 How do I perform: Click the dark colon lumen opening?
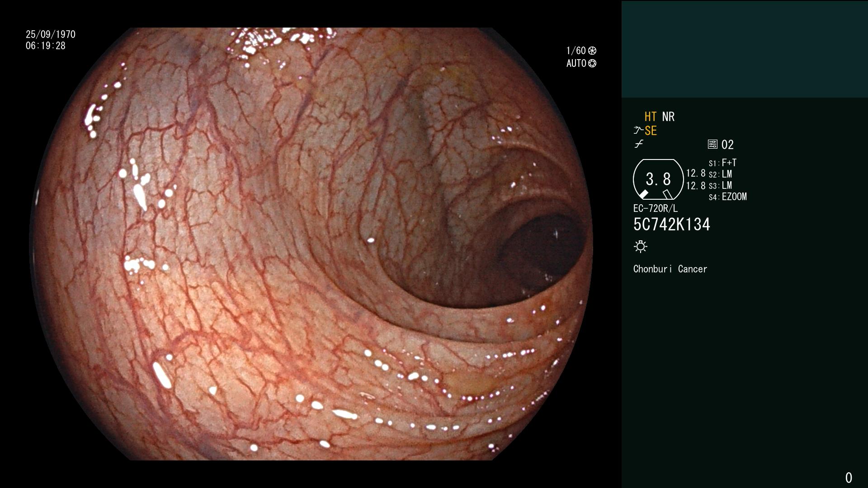(542, 251)
